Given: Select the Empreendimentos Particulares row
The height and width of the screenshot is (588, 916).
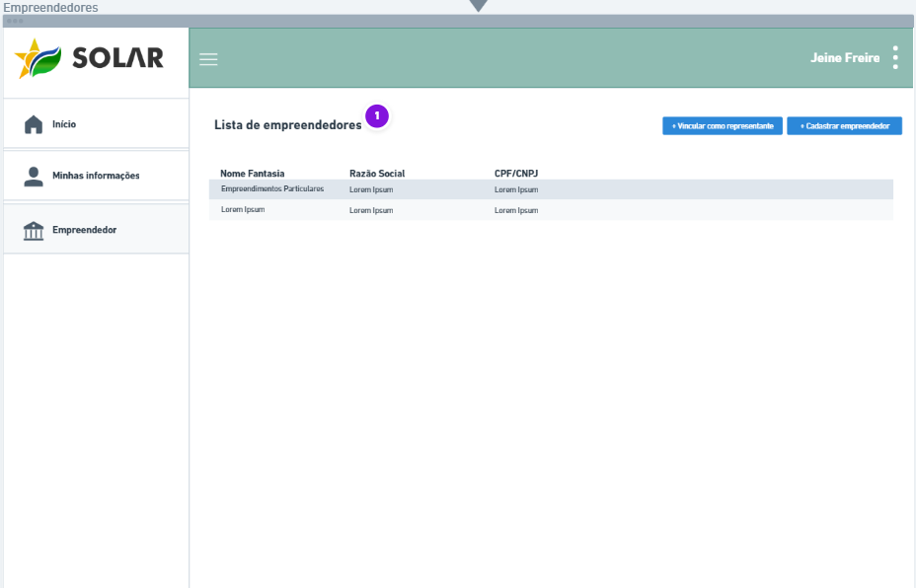Looking at the screenshot, I should click(551, 189).
